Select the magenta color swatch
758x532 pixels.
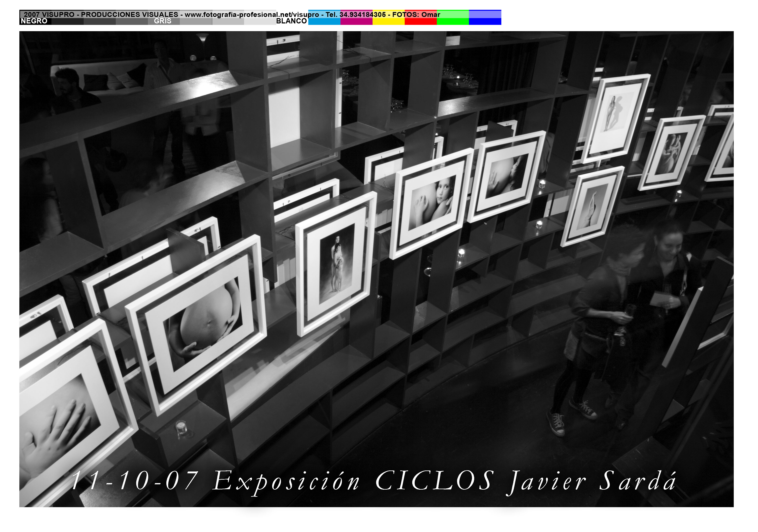356,21
